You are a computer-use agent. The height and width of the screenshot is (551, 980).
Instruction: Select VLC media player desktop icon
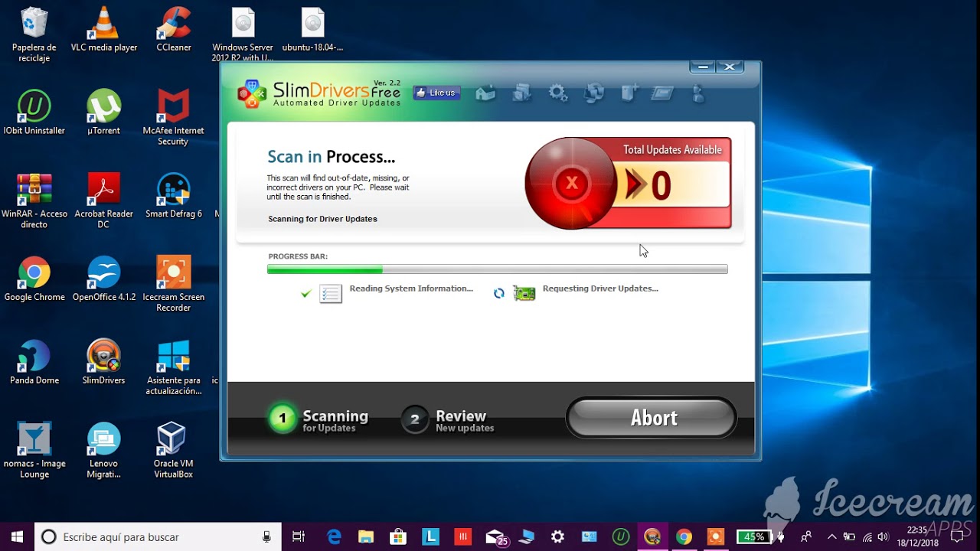tap(104, 31)
